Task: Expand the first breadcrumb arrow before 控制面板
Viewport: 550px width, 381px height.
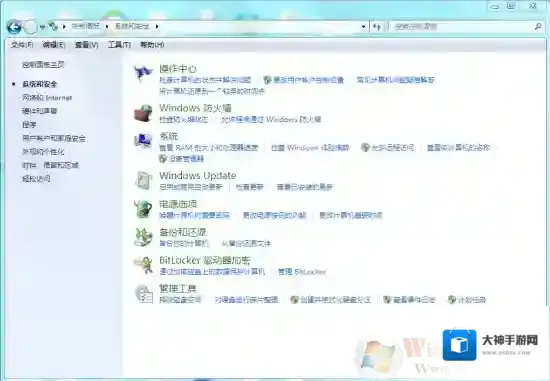Action: coord(64,26)
